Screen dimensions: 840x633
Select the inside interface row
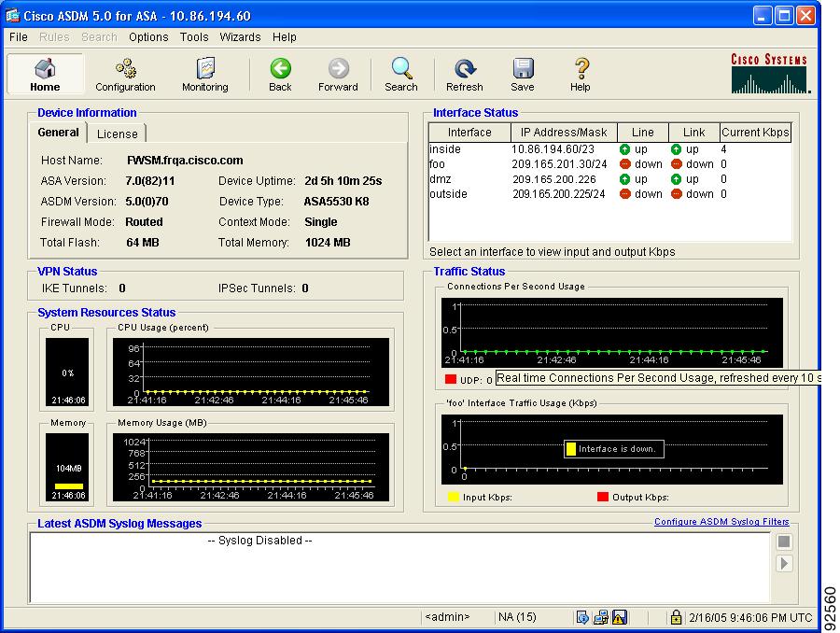(x=610, y=149)
